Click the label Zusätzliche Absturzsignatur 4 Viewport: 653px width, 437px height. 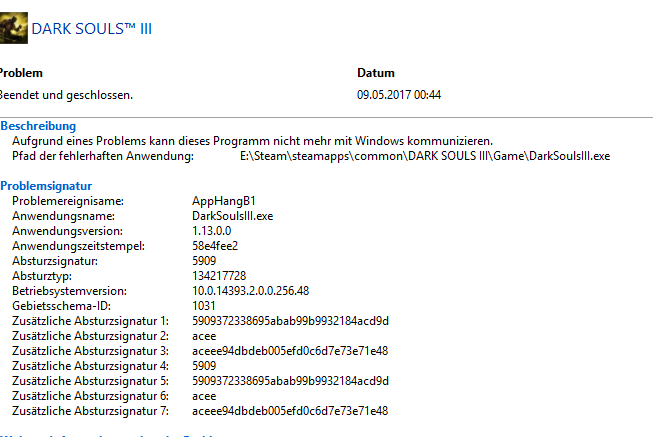[x=90, y=366]
